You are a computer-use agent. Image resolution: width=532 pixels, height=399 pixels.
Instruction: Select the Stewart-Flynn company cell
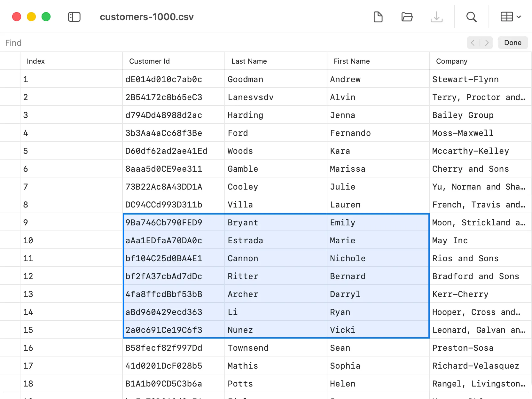[481, 79]
